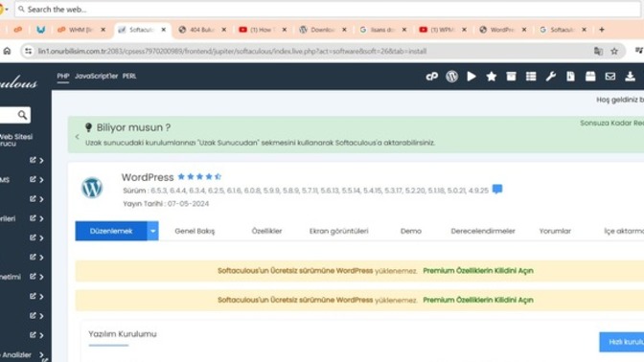
Task: Open settings wrench icon in toolbar
Action: pos(551,77)
